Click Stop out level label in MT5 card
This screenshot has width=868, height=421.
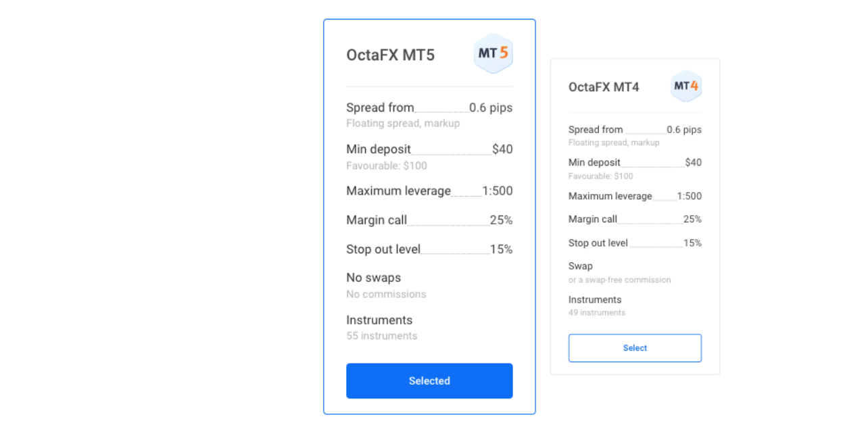click(383, 249)
